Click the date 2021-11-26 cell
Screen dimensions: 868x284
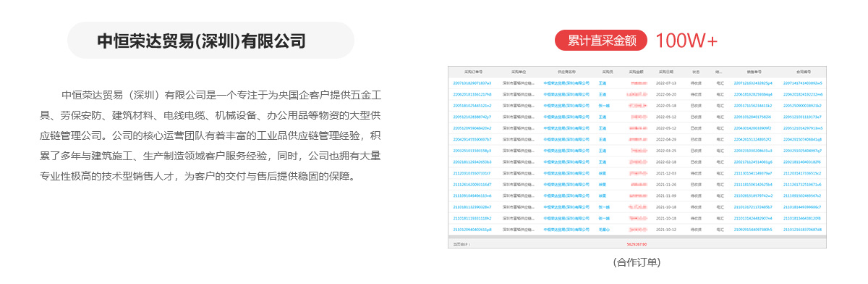[x=665, y=184]
